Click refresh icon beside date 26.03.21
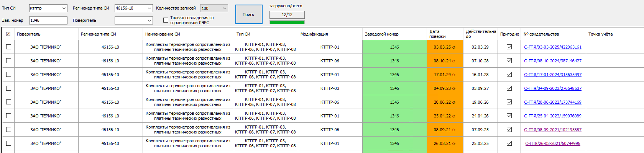The image size is (644, 153). [x=454, y=144]
